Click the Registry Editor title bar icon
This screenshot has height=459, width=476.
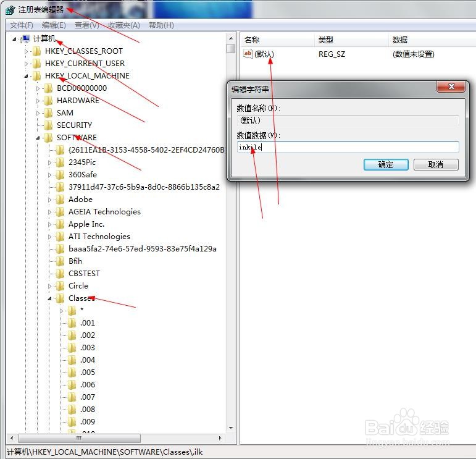(x=10, y=10)
